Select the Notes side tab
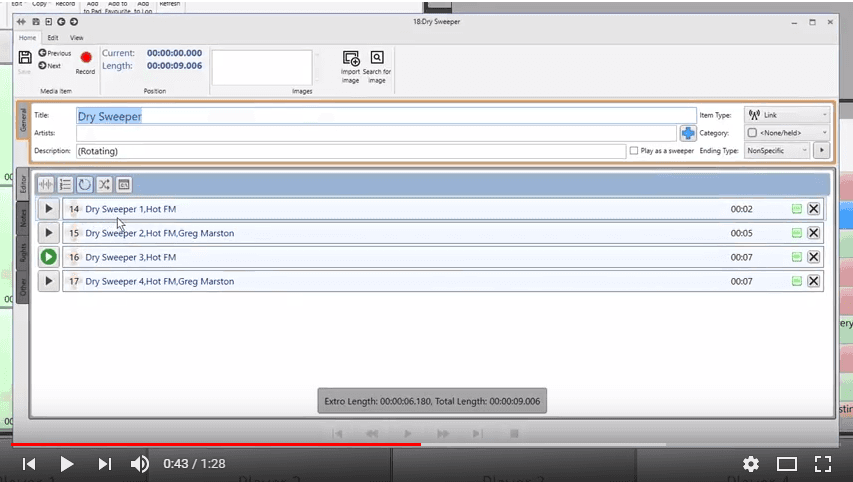Screen dimensions: 853x482 tap(23, 218)
